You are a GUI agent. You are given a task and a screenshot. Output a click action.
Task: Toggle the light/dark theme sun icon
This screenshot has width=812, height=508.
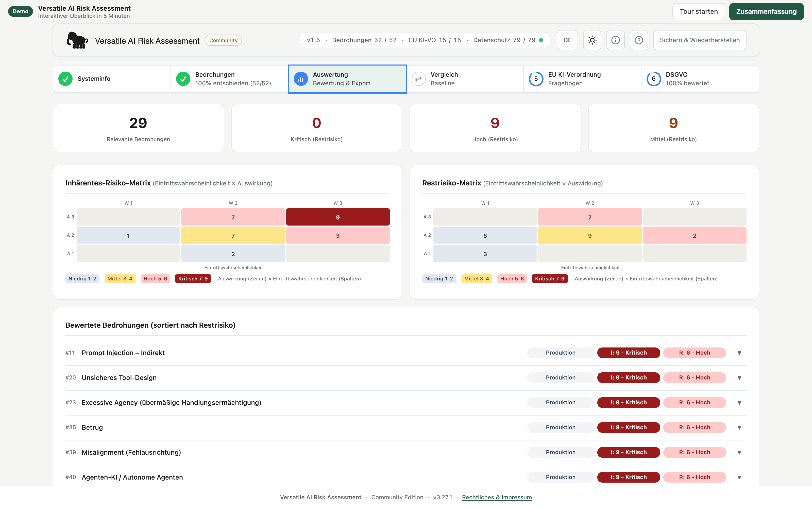592,40
